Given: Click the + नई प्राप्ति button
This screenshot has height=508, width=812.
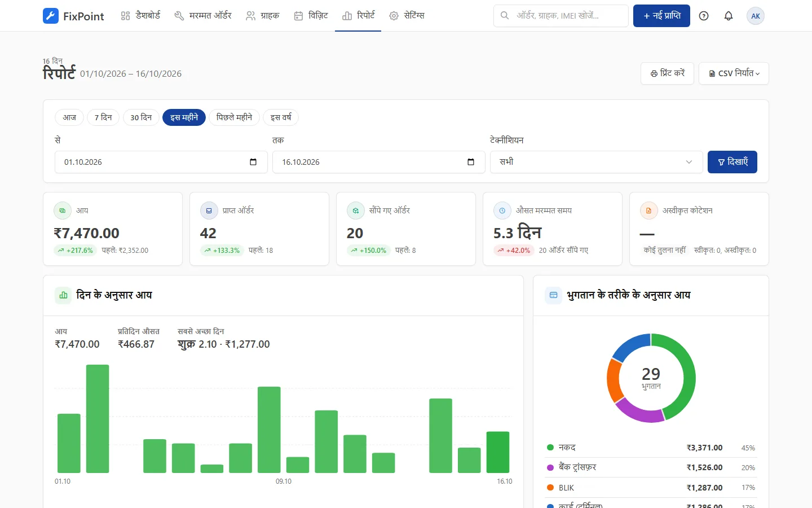Looking at the screenshot, I should click(x=661, y=16).
